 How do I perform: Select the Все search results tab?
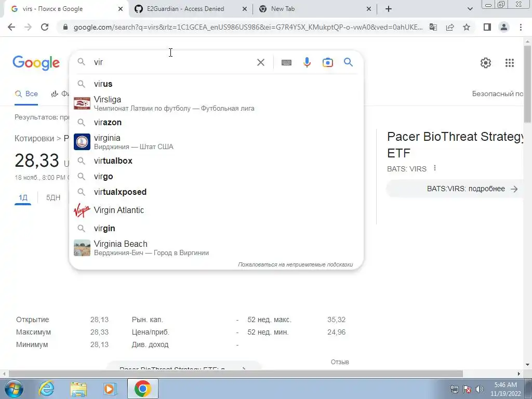tap(26, 94)
